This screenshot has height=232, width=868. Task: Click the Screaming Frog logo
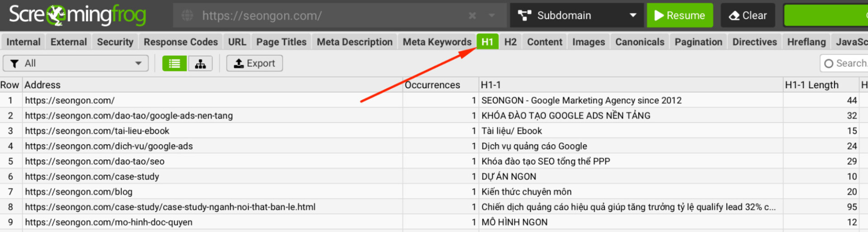77,15
